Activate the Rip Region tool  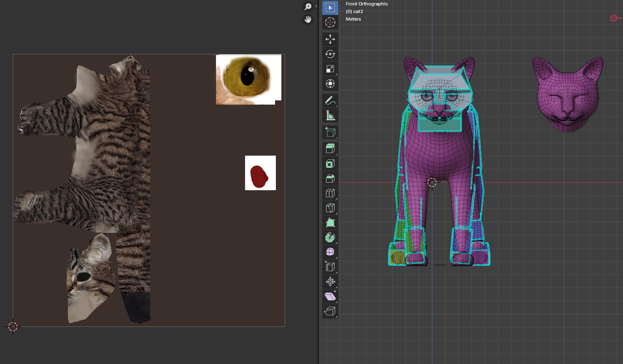pos(330,311)
